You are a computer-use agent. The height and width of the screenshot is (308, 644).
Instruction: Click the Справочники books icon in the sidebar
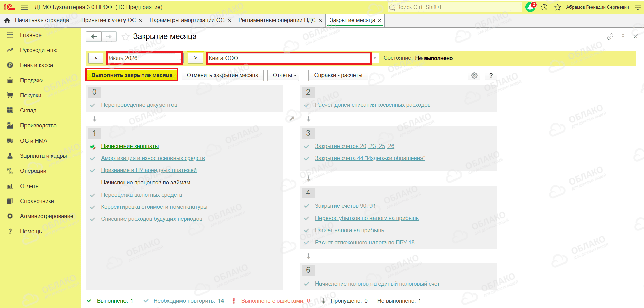click(10, 201)
